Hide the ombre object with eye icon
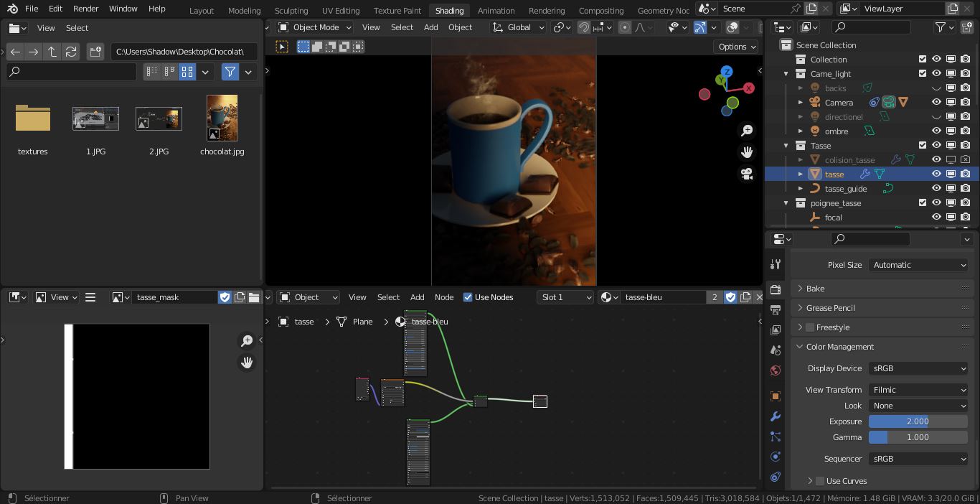Screen dimensions: 980x504 pos(936,131)
